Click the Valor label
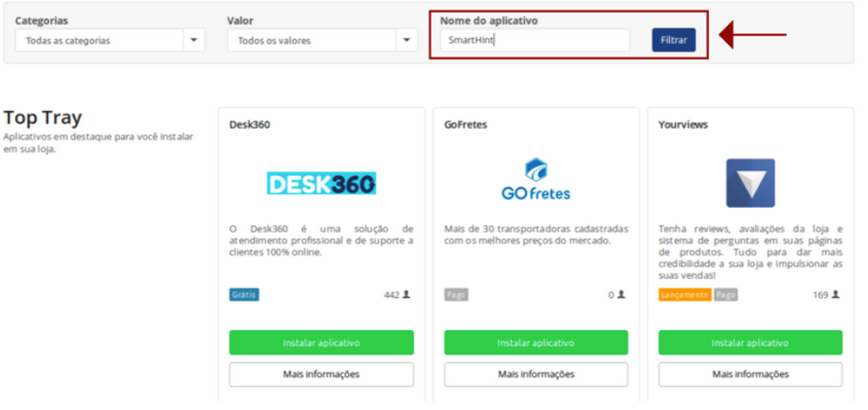This screenshot has width=868, height=410. coord(240,20)
